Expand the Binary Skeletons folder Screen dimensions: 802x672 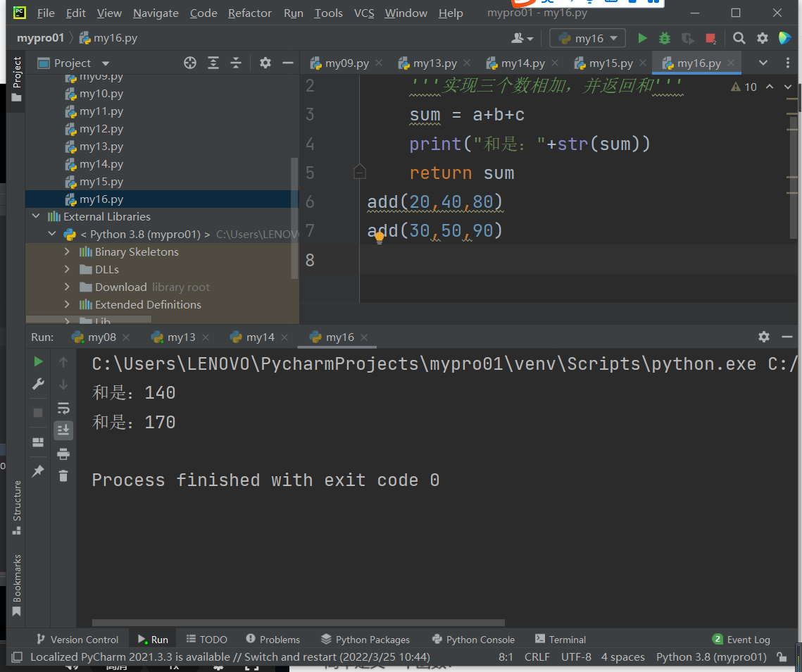pos(67,251)
